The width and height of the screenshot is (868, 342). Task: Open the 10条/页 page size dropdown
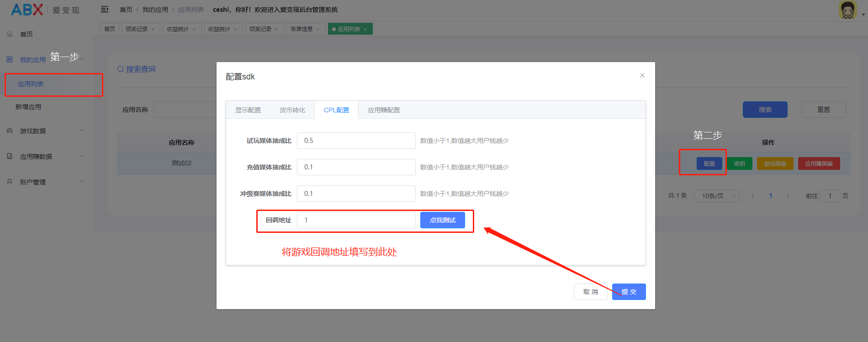point(716,196)
